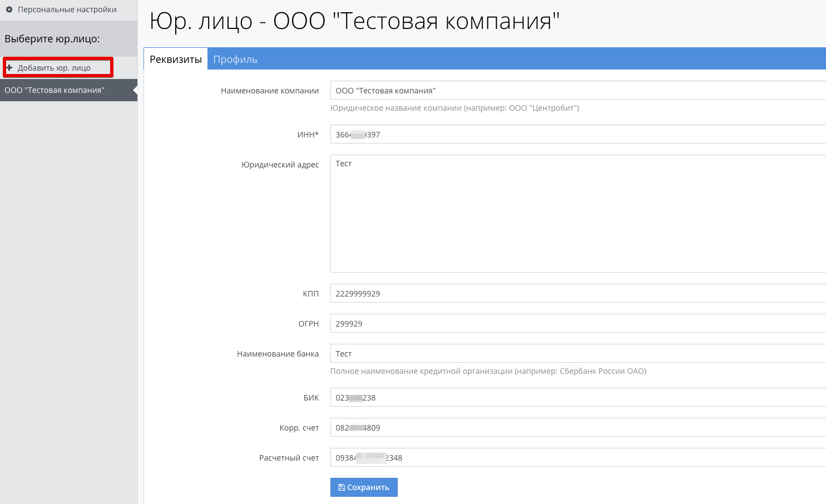The height and width of the screenshot is (504, 826).
Task: Click the ОГРН input field
Action: coord(578,324)
